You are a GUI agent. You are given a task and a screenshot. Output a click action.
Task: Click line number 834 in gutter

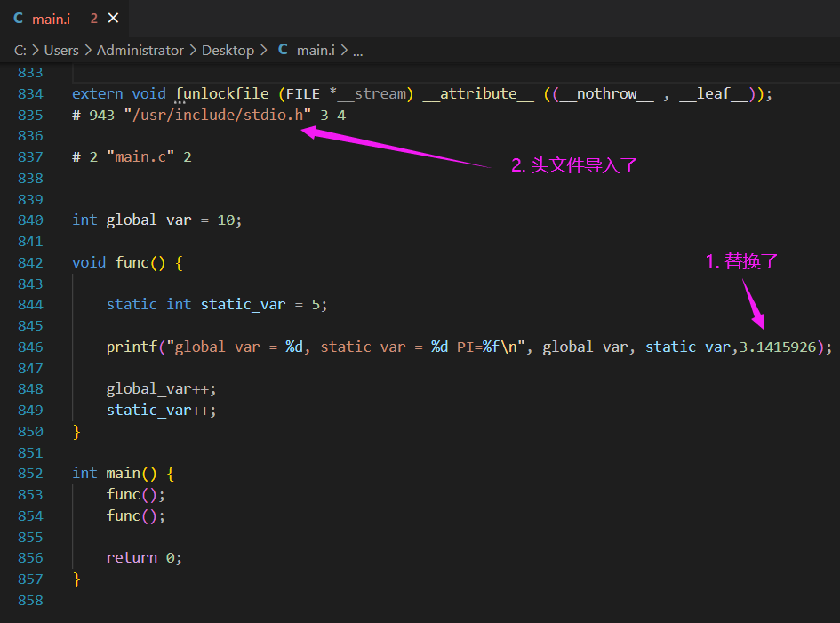coord(30,93)
